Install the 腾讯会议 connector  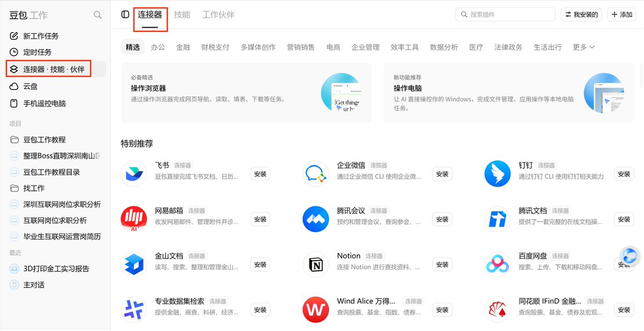click(442, 219)
